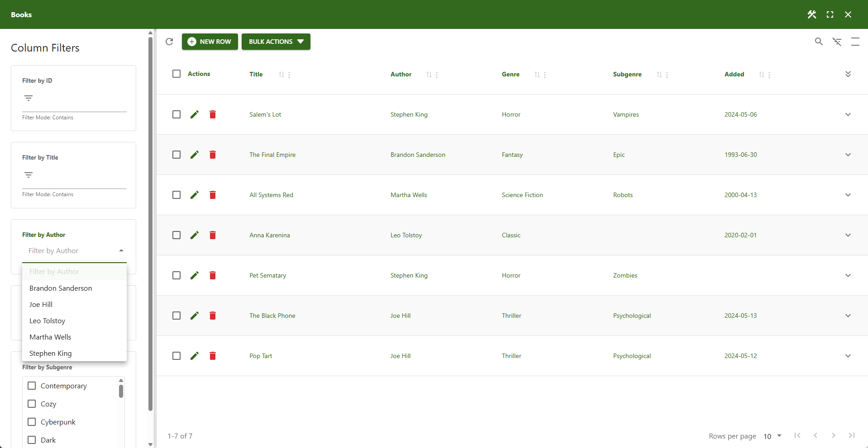This screenshot has width=868, height=448.
Task: Open the Genre column three-dot menu
Action: 545,75
